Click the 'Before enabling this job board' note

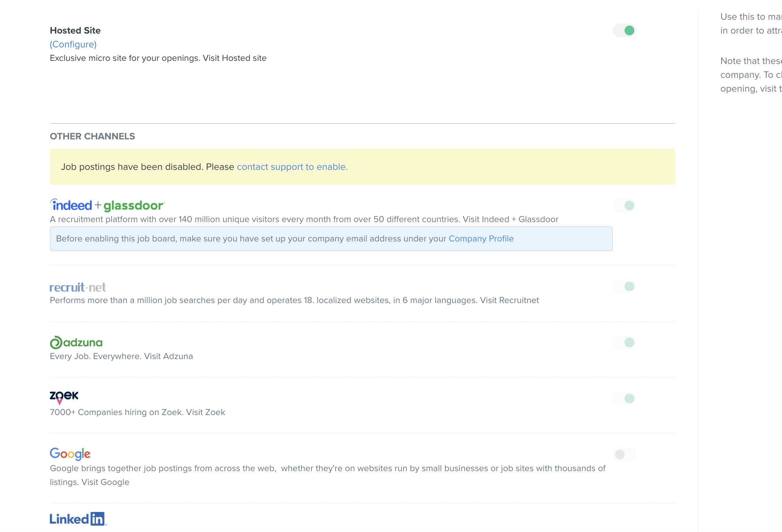[331, 239]
